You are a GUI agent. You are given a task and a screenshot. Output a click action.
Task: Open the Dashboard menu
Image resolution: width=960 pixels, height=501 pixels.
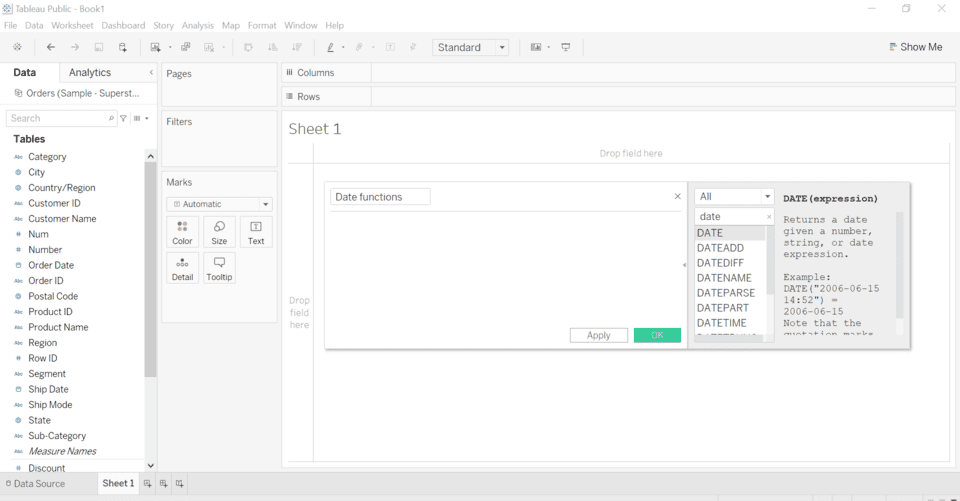123,25
